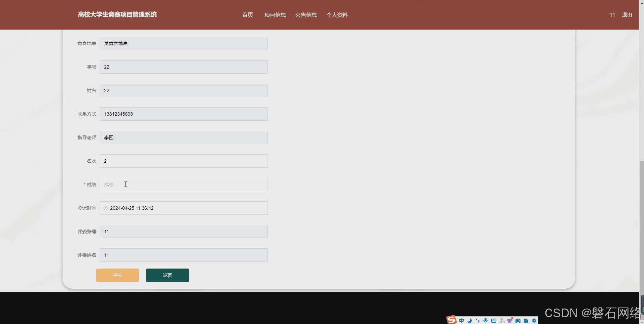
Task: Click the AI assistant icon at end of IME bar
Action: pos(534,321)
